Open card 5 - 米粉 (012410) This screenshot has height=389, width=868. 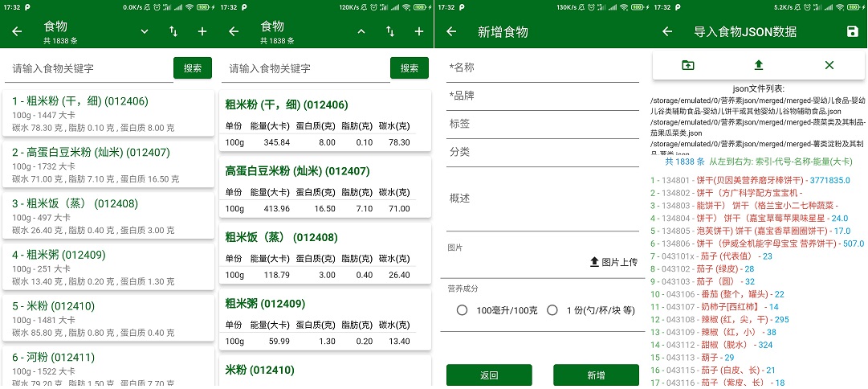coord(108,318)
